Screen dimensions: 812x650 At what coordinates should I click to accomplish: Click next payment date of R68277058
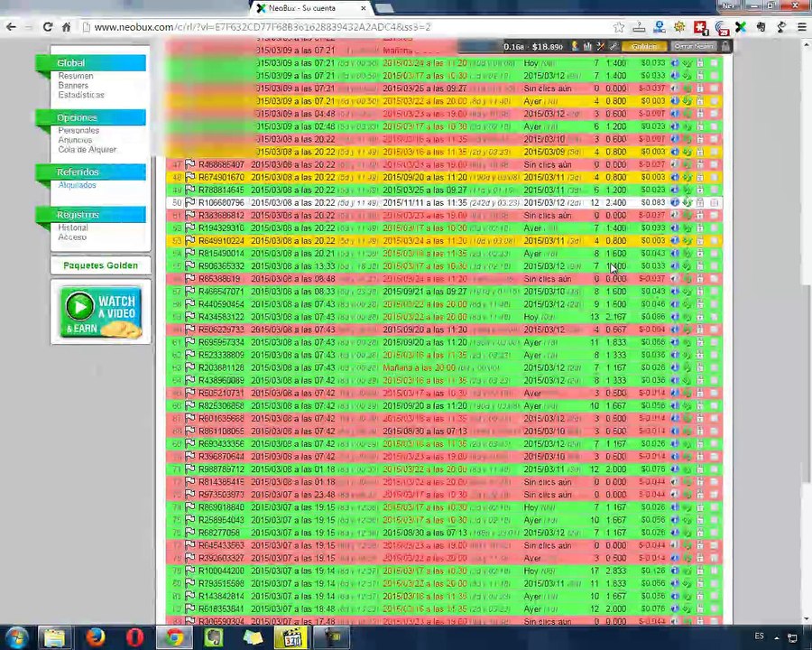pos(425,533)
